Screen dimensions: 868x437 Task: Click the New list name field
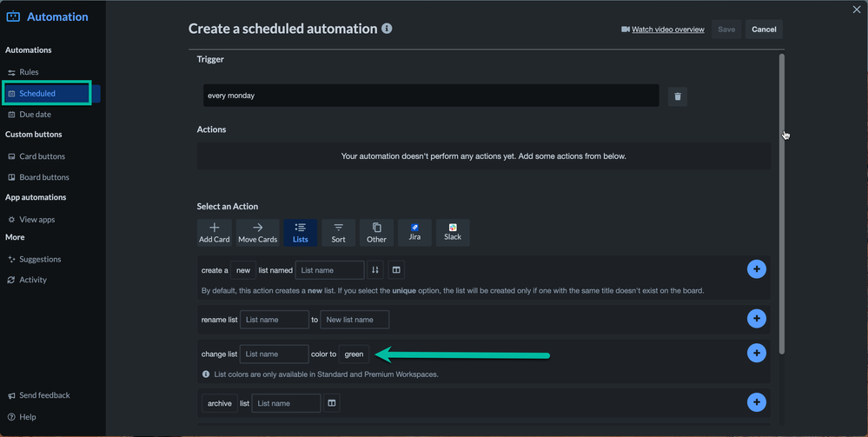tap(354, 320)
